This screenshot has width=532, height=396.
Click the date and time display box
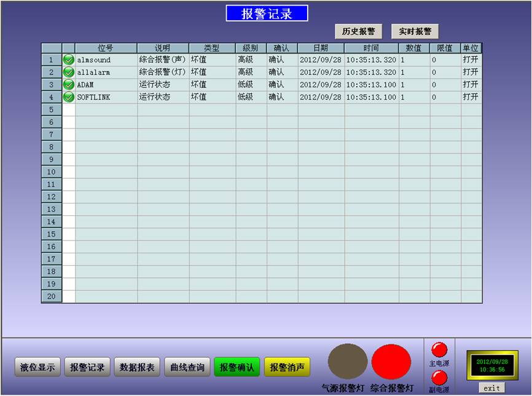491,366
